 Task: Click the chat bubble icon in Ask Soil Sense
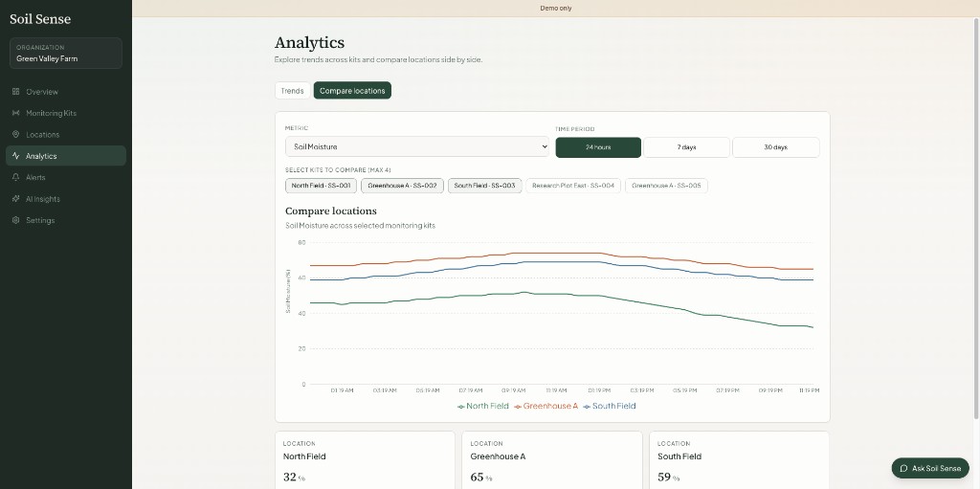[x=903, y=468]
